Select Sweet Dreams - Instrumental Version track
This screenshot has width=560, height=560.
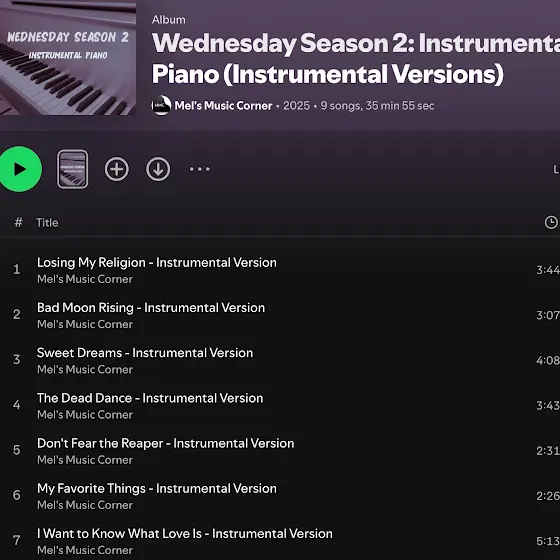(x=145, y=353)
